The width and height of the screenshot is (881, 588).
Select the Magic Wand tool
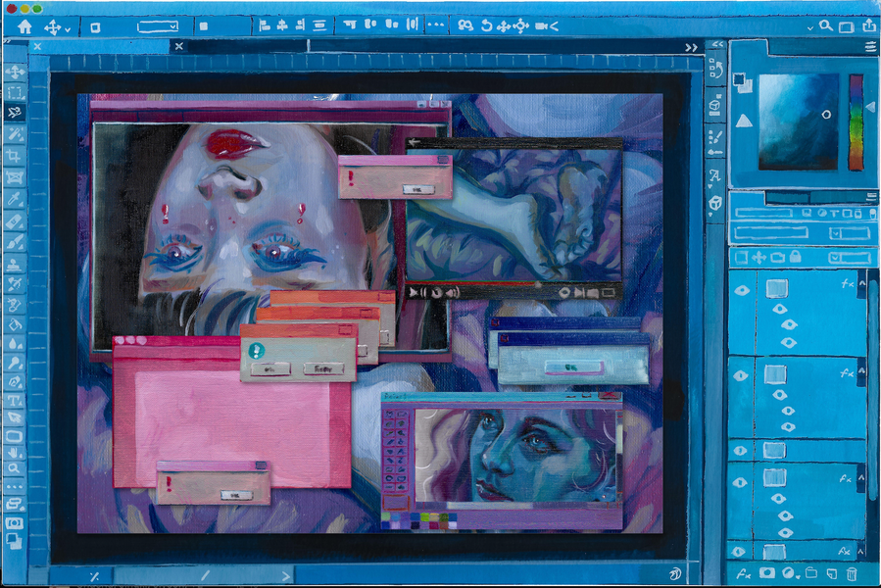[15, 134]
